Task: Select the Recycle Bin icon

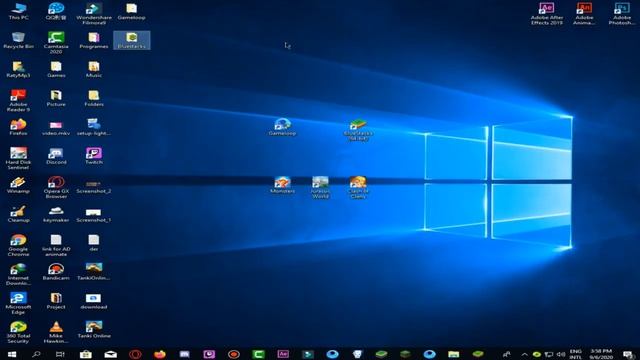Action: coord(18,40)
